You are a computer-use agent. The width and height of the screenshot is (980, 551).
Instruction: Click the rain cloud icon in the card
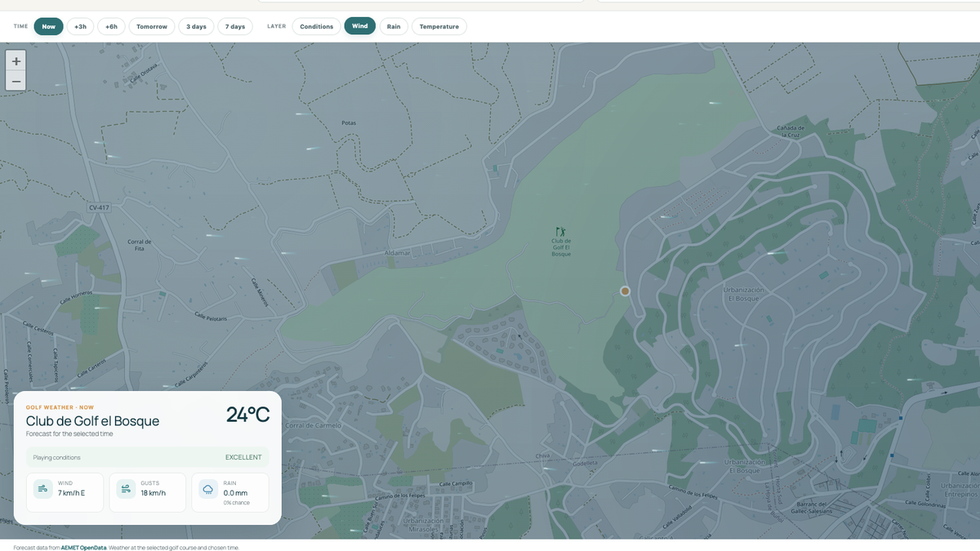pyautogui.click(x=208, y=489)
